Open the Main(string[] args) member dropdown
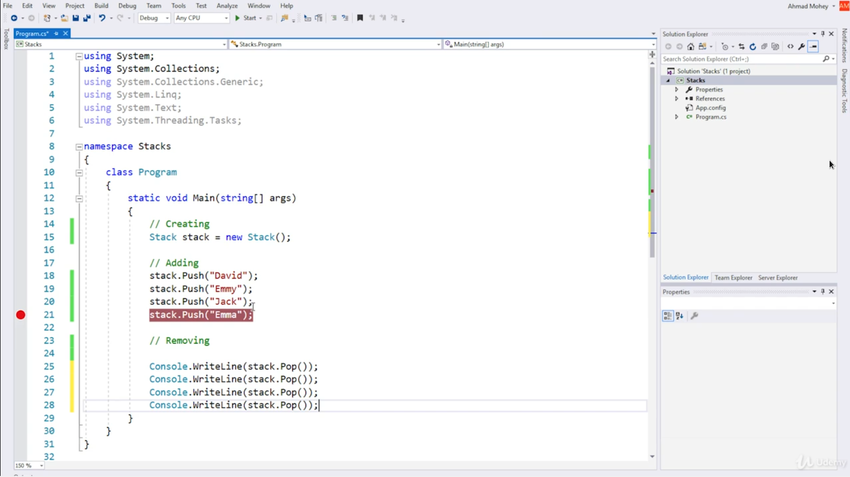The image size is (850, 477). [x=549, y=44]
